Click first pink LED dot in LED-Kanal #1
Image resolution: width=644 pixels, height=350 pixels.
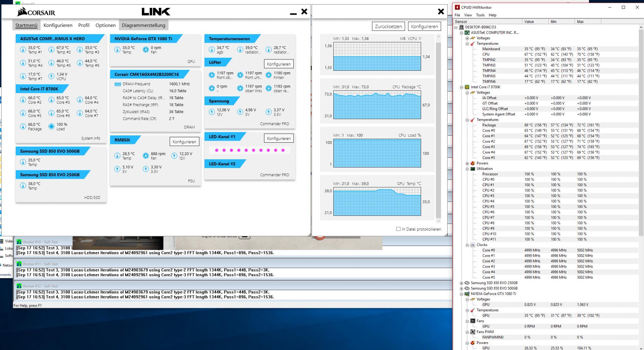click(217, 150)
